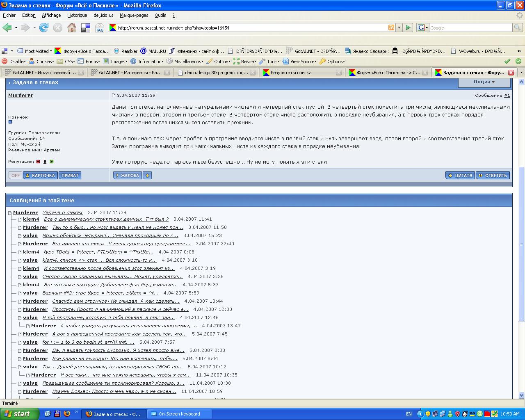Toggle the OFF status button

(x=15, y=176)
